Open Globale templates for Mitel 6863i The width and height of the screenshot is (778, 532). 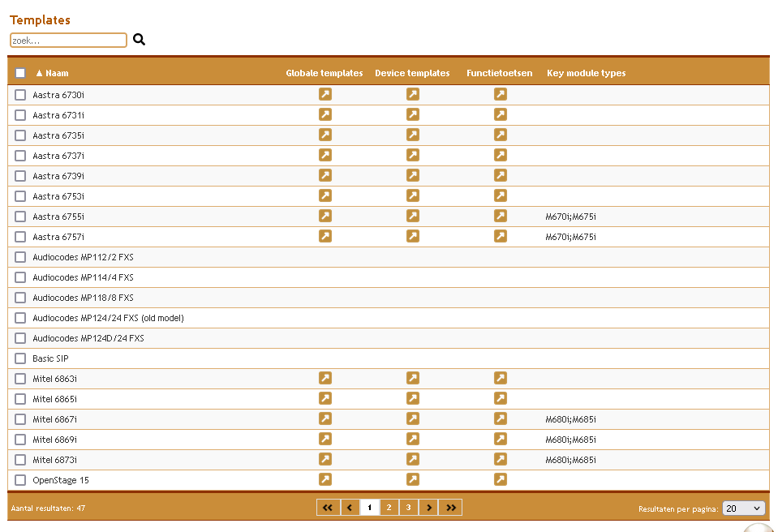(325, 378)
